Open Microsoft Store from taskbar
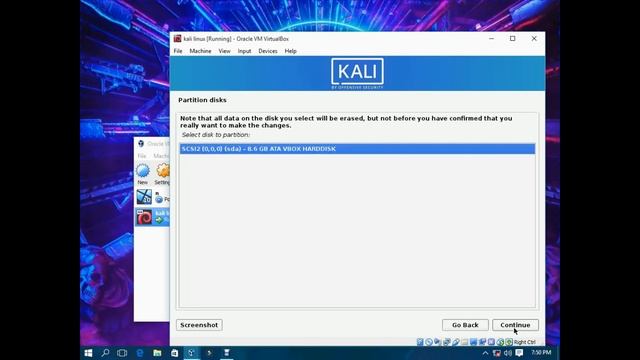640x360 pixels. [174, 353]
